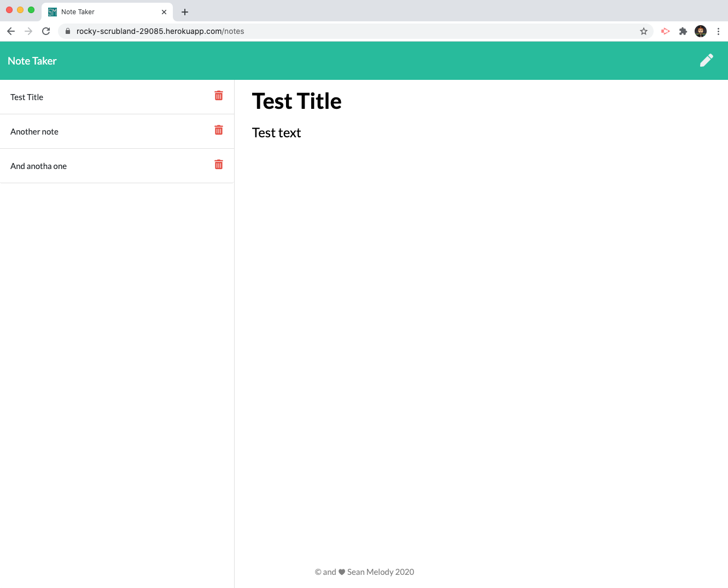
Task: Click the heart icon in the footer
Action: coord(341,572)
